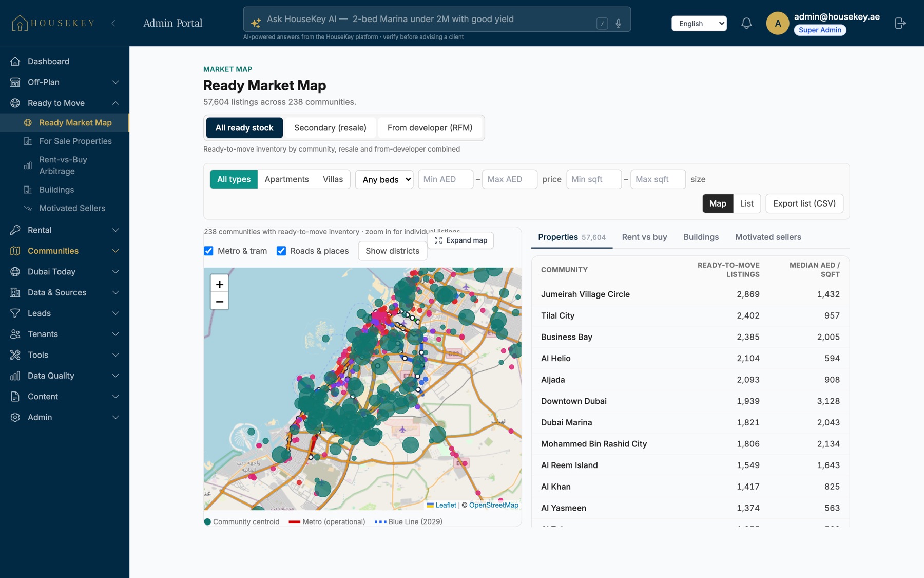924x578 pixels.
Task: Activate the microphone voice input icon
Action: click(x=619, y=23)
